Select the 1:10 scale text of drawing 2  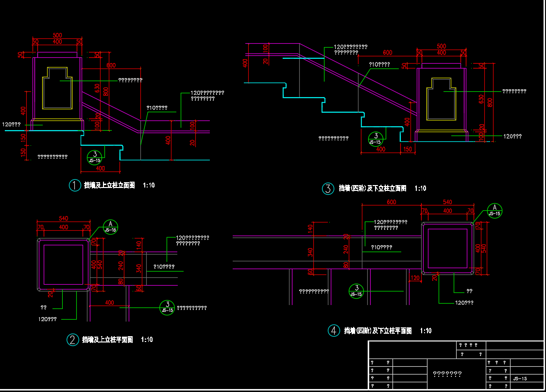[147, 340]
